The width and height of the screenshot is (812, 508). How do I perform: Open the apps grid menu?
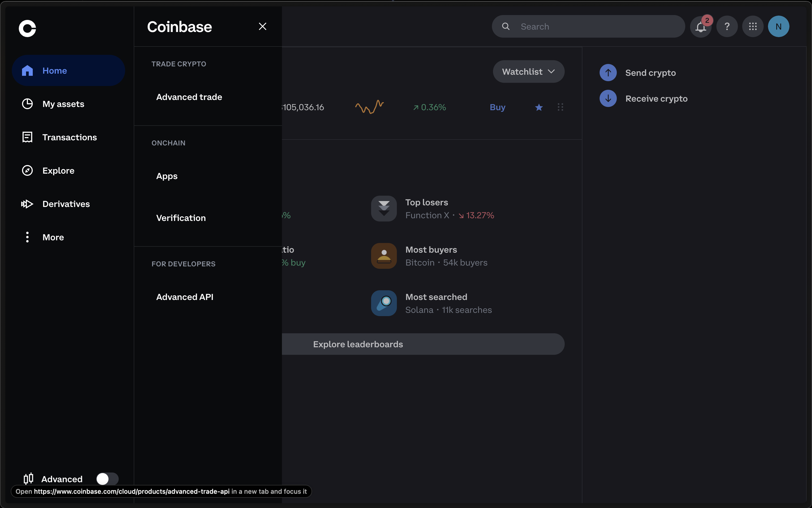coord(753,27)
